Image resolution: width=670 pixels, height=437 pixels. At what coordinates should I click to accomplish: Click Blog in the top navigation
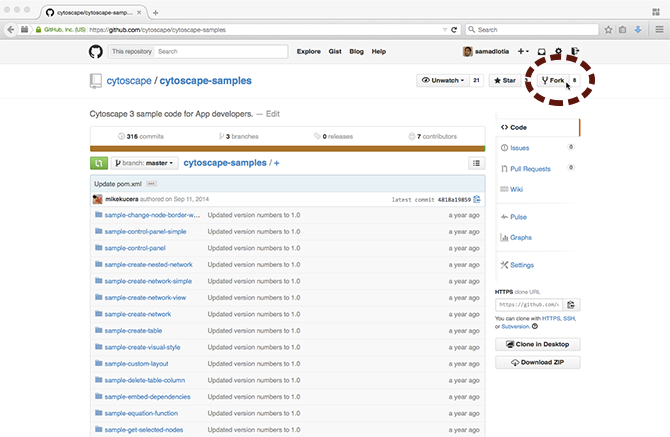pos(356,51)
